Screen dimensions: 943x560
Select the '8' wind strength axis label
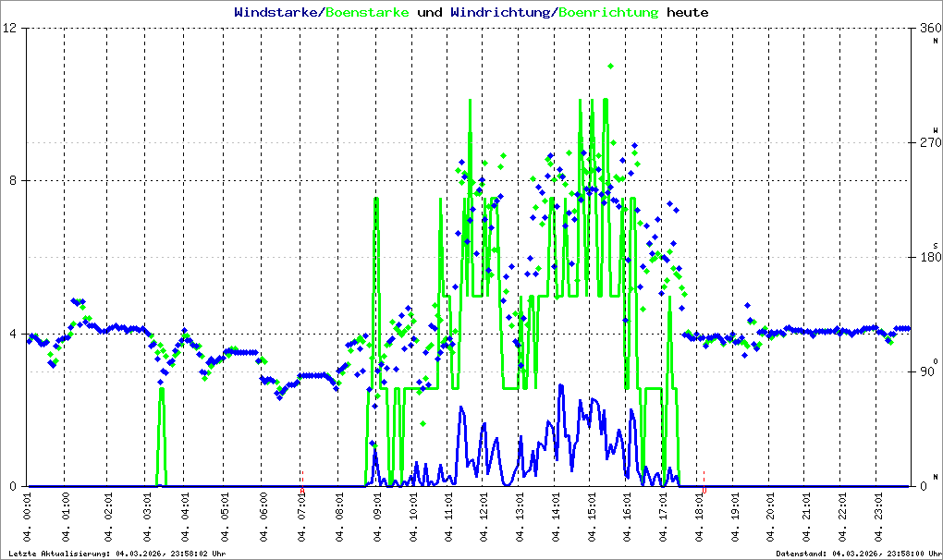14,180
